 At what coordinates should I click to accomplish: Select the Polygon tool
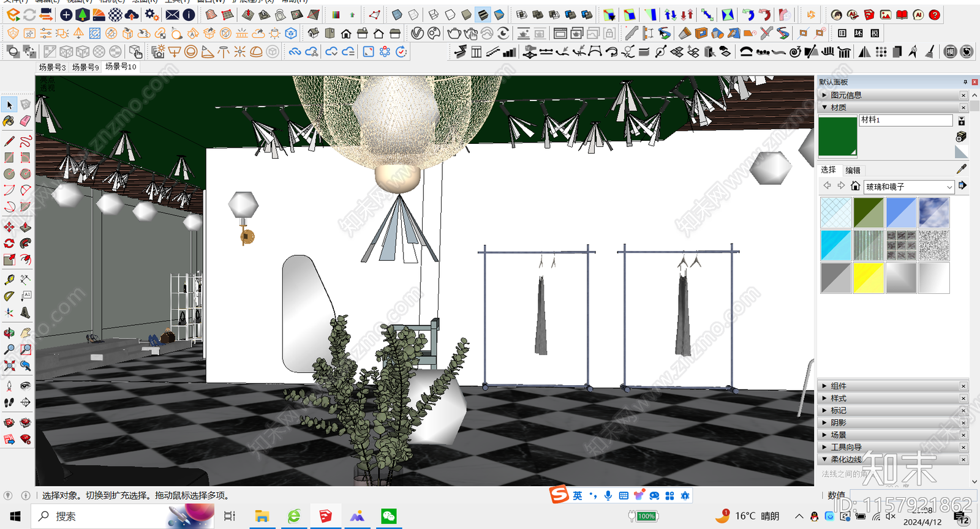(25, 174)
